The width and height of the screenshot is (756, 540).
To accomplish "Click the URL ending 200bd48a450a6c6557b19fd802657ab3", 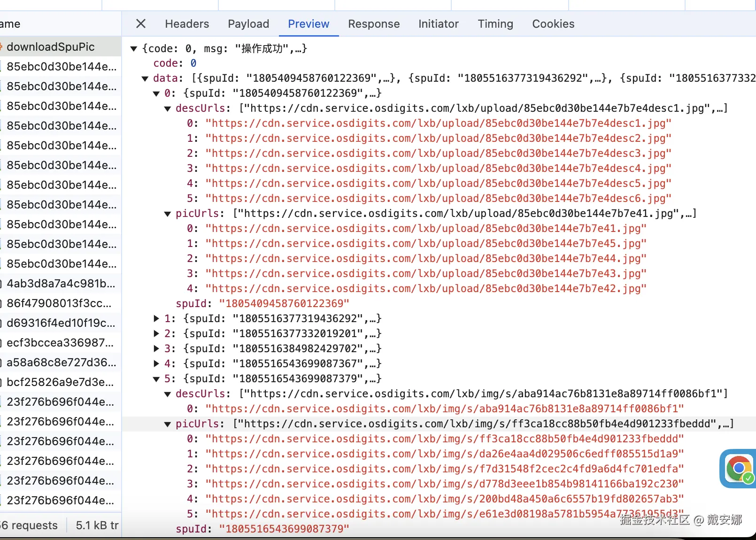I will [445, 499].
